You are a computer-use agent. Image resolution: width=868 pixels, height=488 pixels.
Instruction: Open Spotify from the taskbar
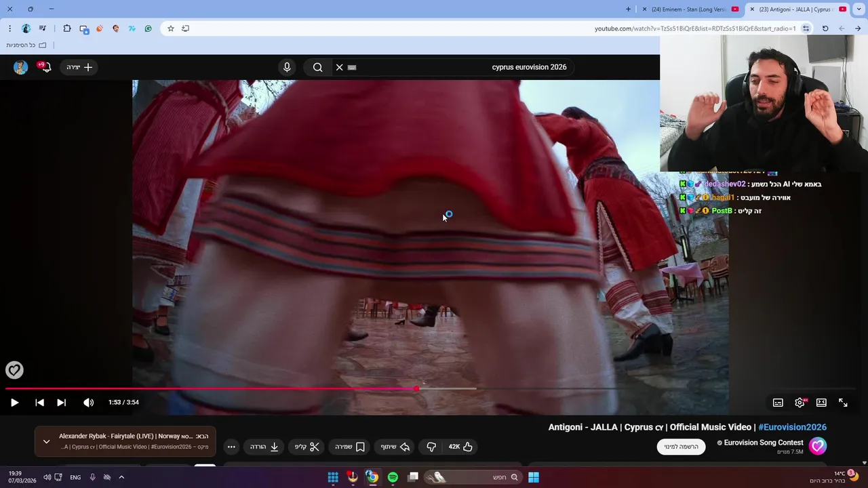pos(393,477)
